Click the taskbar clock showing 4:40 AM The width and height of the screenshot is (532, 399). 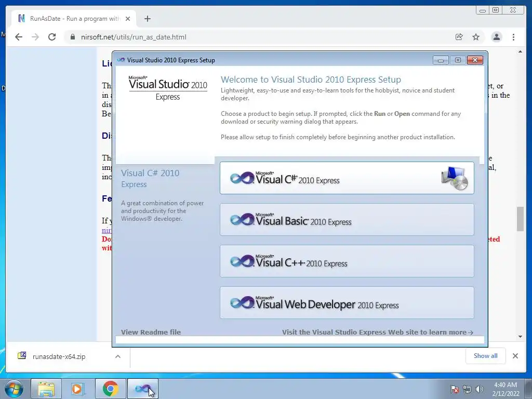506,389
